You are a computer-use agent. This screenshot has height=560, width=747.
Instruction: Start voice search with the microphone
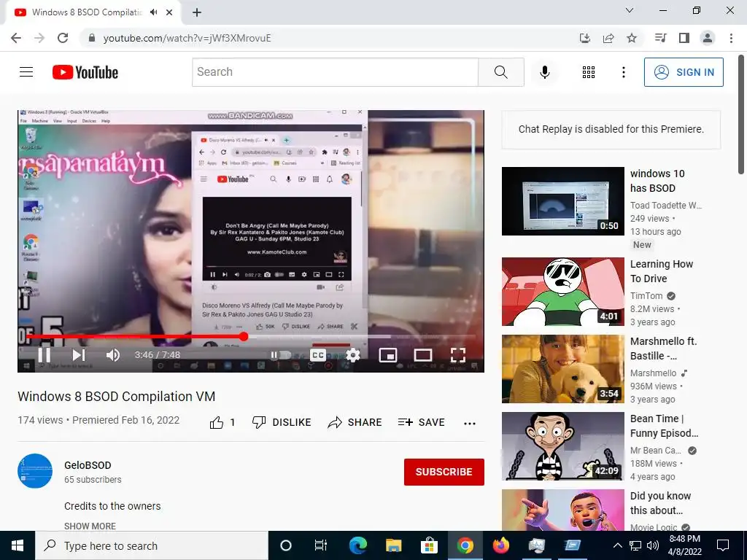544,72
